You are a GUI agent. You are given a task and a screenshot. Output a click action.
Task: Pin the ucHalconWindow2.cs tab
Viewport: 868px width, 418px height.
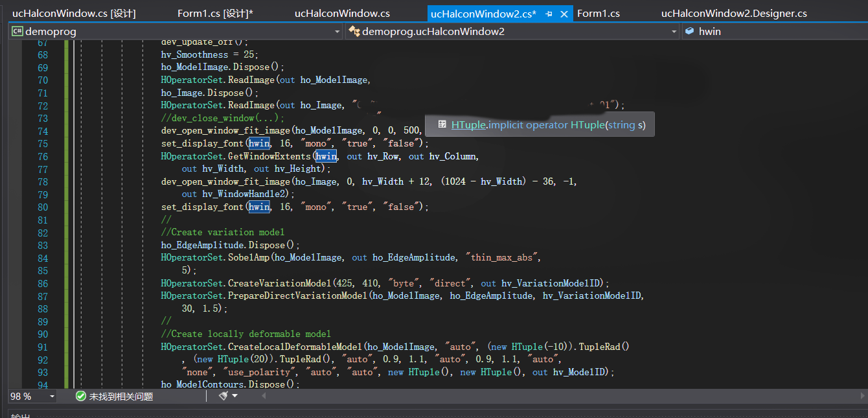pyautogui.click(x=549, y=14)
